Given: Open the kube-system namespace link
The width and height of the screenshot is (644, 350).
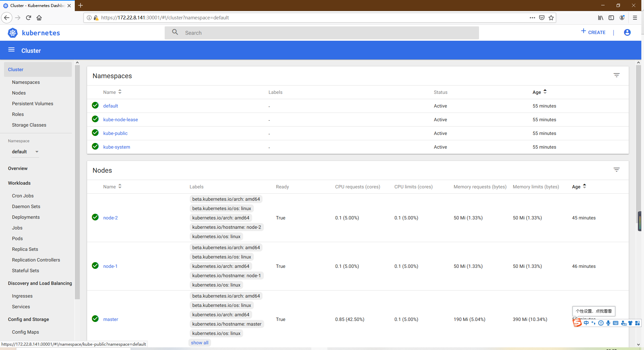Looking at the screenshot, I should (x=117, y=147).
